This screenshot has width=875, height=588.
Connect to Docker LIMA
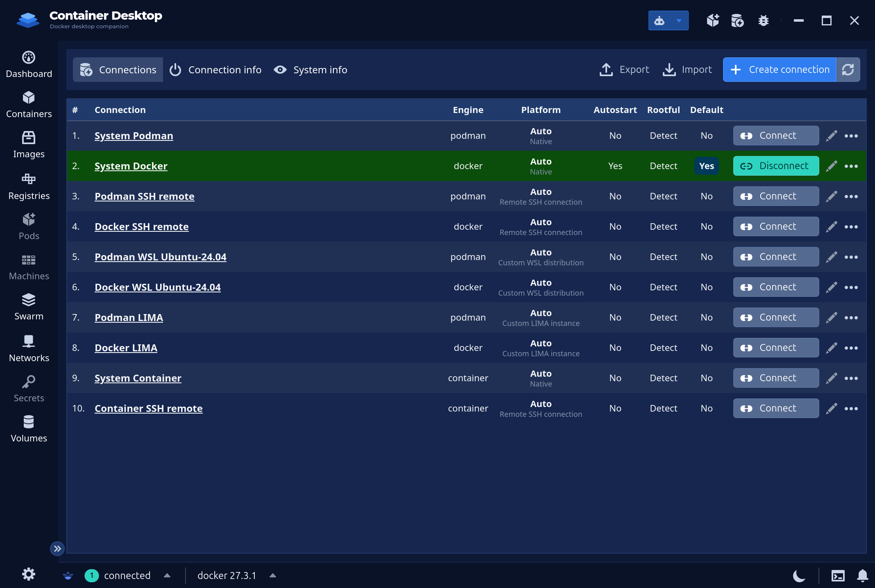pos(776,348)
